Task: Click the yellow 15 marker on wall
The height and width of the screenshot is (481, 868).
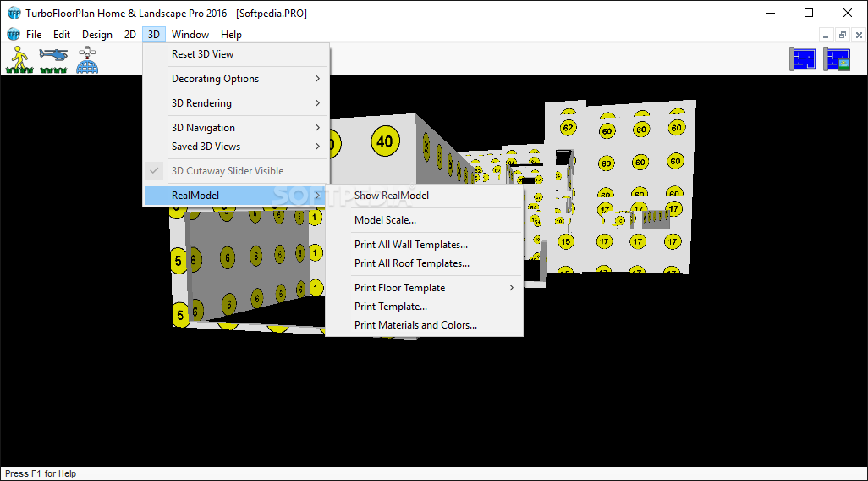Action: (565, 241)
